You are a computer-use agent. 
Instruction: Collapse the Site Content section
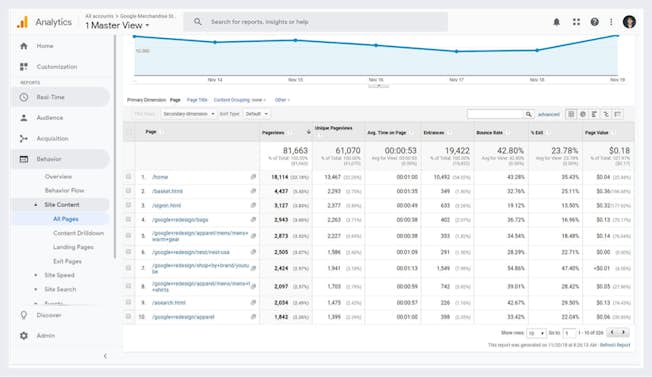[36, 205]
